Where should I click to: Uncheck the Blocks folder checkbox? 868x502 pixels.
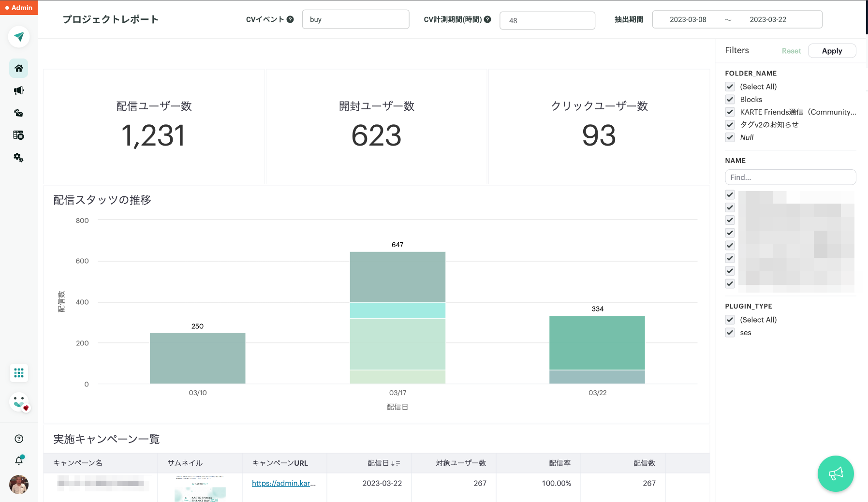730,99
